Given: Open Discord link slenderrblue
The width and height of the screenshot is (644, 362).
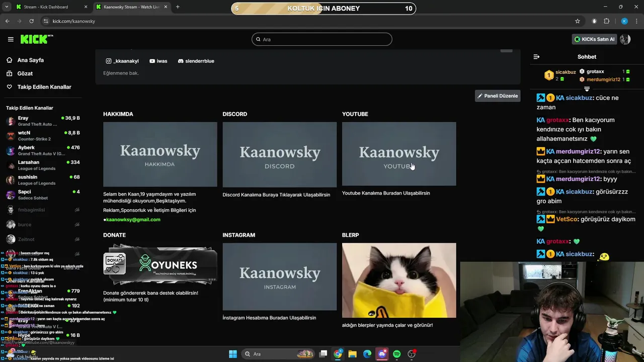Looking at the screenshot, I should coord(196,61).
